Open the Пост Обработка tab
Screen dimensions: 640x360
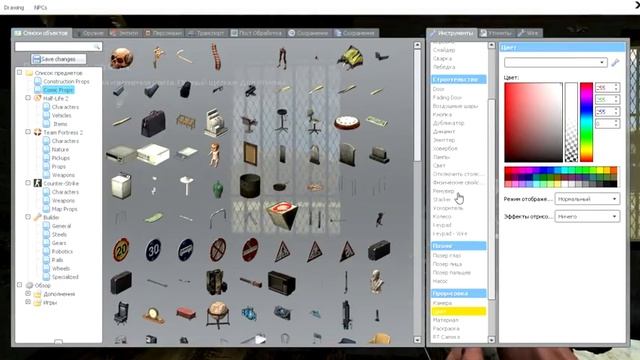click(x=257, y=33)
